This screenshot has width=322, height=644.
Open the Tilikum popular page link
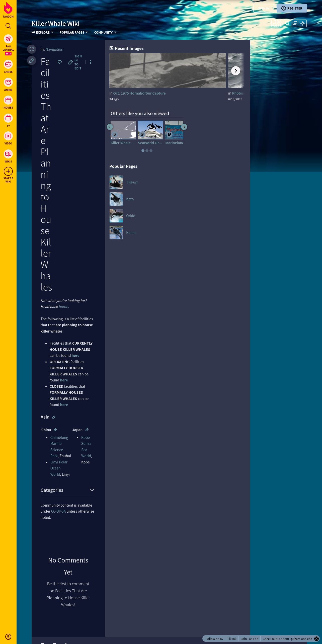[x=132, y=182]
